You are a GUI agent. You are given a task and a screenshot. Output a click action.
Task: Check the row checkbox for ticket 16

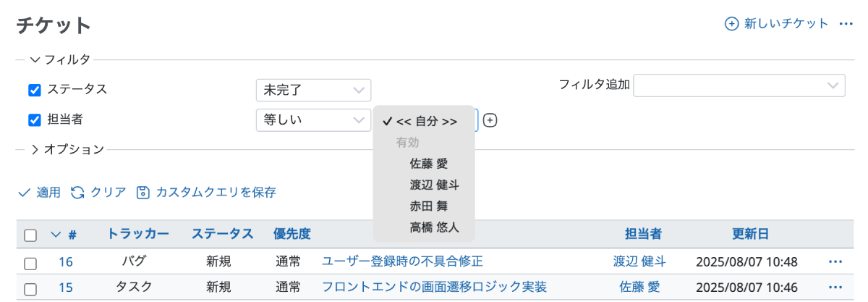pos(30,262)
